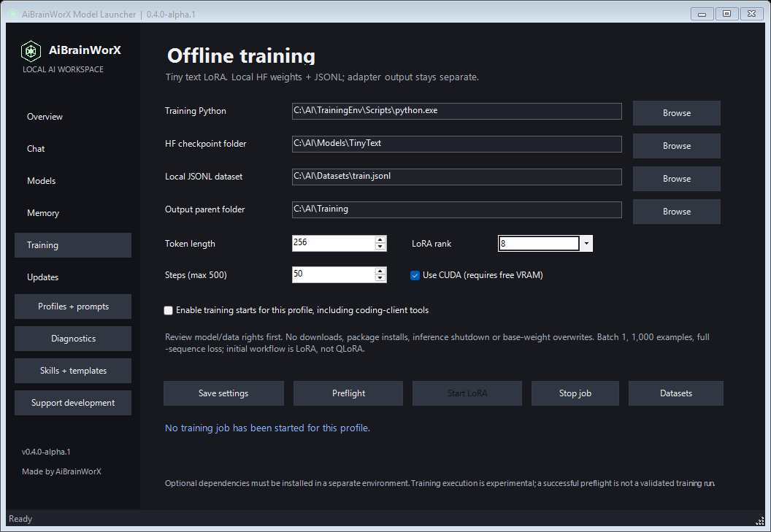Viewport: 771px width, 532px height.
Task: Click the title bar app icon
Action: (13, 14)
